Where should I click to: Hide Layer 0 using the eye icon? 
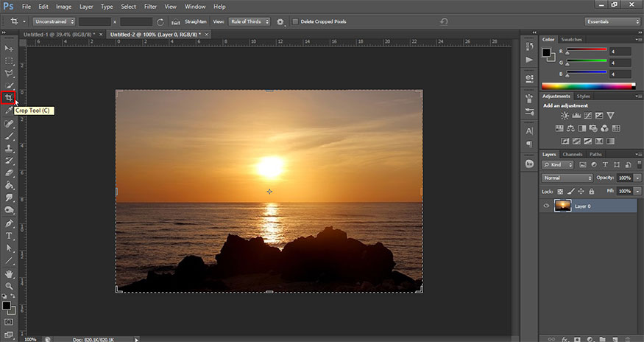(x=545, y=206)
